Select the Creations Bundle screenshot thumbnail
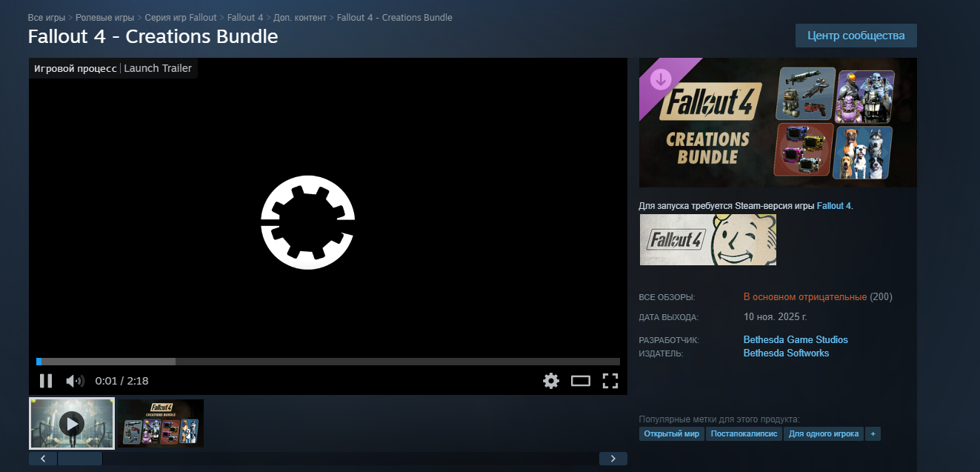Screen dimensions: 980x472 click(161, 424)
